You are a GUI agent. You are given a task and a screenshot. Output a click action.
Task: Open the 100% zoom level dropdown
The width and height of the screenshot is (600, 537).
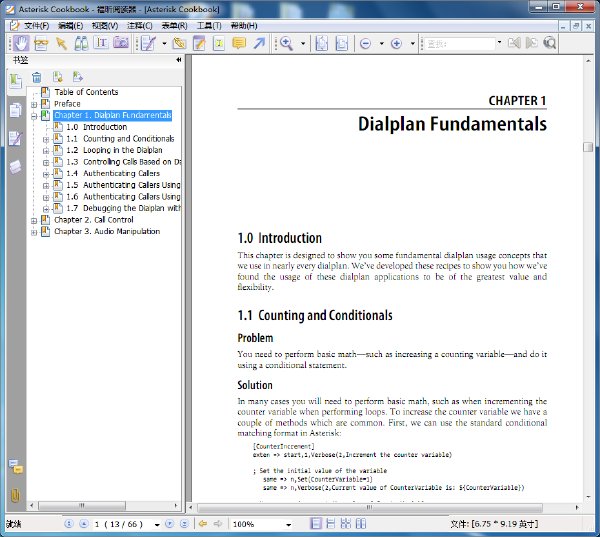[288, 524]
